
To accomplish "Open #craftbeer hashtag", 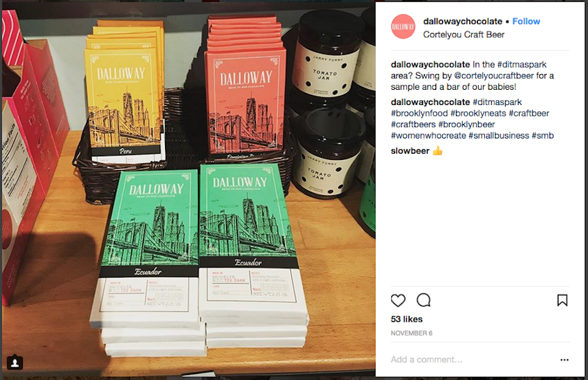I will click(x=529, y=113).
